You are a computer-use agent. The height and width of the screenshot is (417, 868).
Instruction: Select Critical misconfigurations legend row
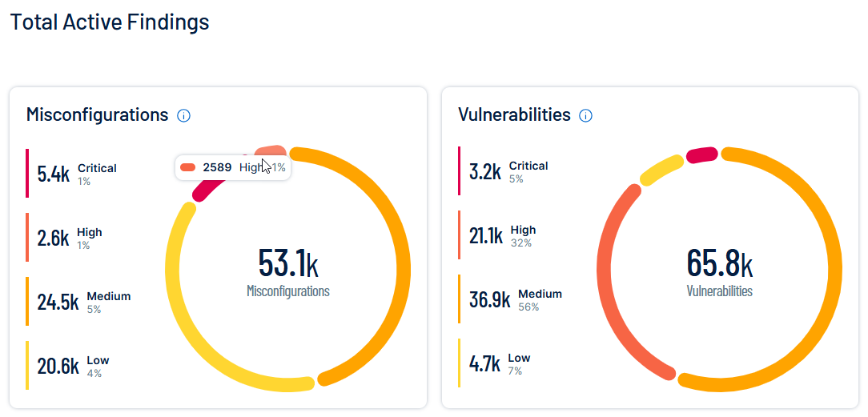[77, 173]
